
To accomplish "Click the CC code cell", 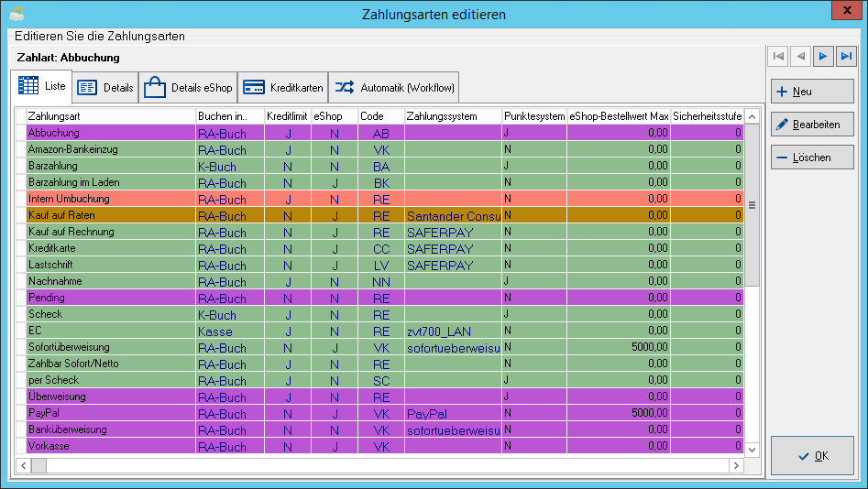I will (381, 249).
